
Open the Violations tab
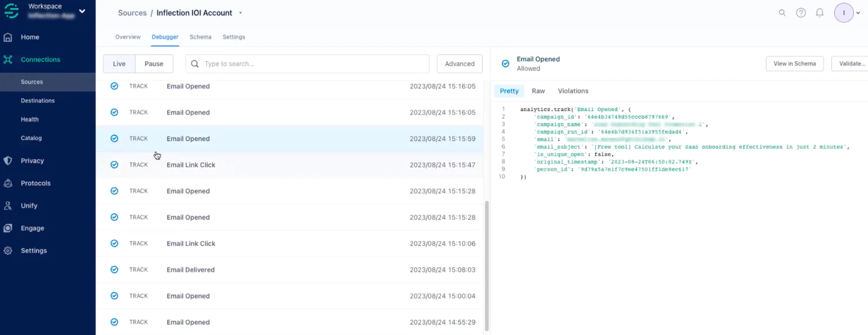pos(573,91)
